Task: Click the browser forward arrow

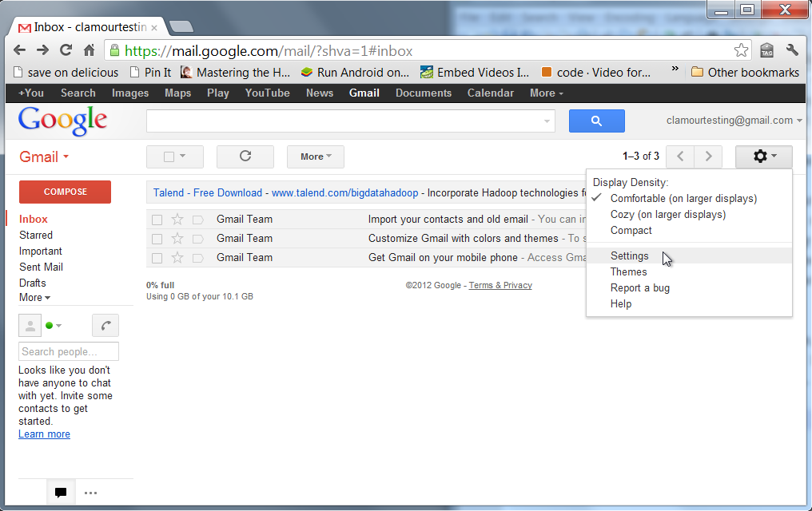Action: pyautogui.click(x=42, y=50)
